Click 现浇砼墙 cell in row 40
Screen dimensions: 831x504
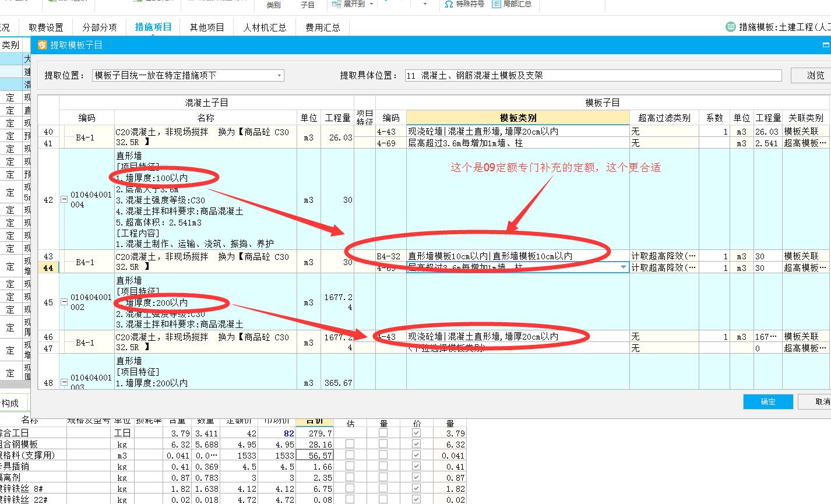[x=517, y=131]
